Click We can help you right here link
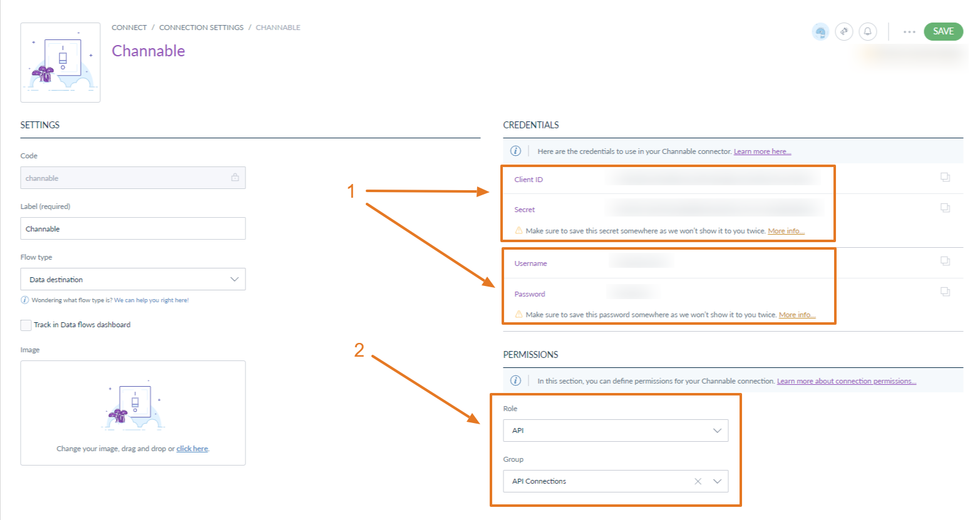980x520 pixels. [151, 300]
